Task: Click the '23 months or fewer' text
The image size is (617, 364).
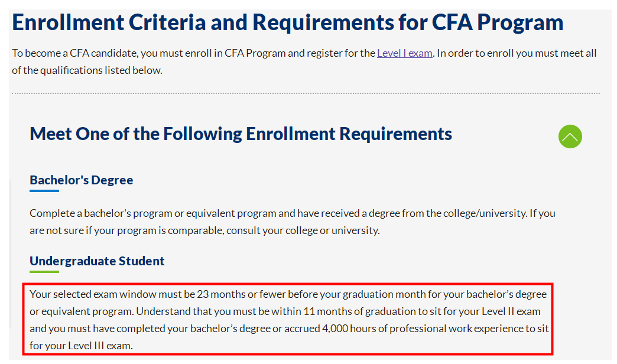Action: (x=241, y=294)
